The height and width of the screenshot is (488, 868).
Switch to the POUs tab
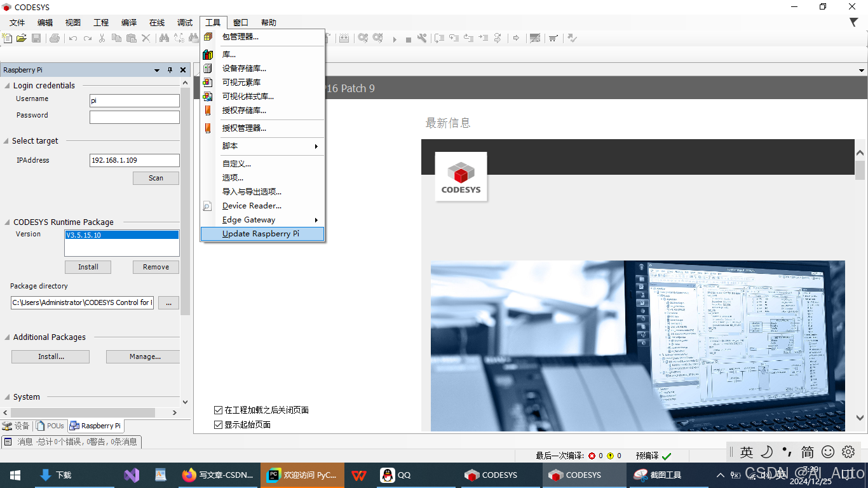50,426
